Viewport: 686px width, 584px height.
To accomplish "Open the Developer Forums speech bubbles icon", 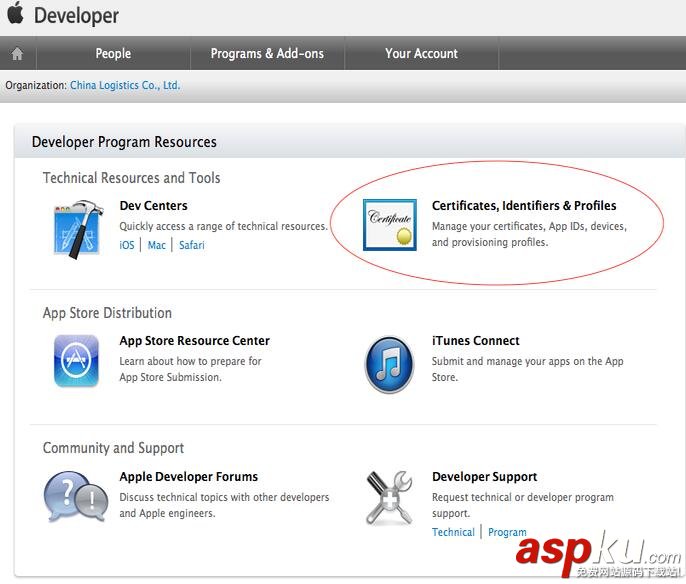I will point(76,497).
